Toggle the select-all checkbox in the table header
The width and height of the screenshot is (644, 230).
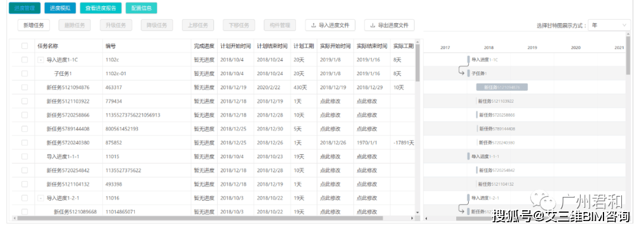[x=24, y=46]
